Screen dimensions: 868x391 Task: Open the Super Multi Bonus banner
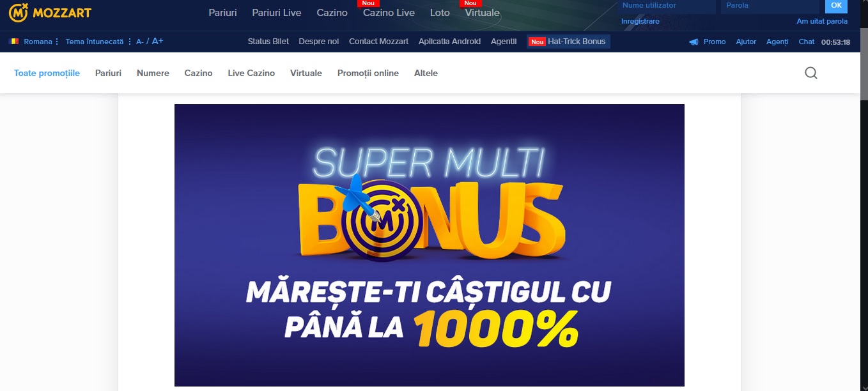[x=430, y=245]
